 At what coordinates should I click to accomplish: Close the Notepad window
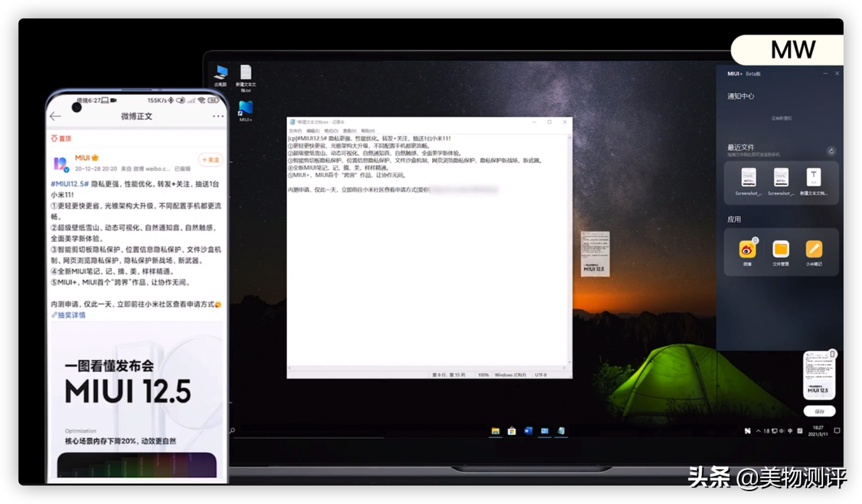565,122
